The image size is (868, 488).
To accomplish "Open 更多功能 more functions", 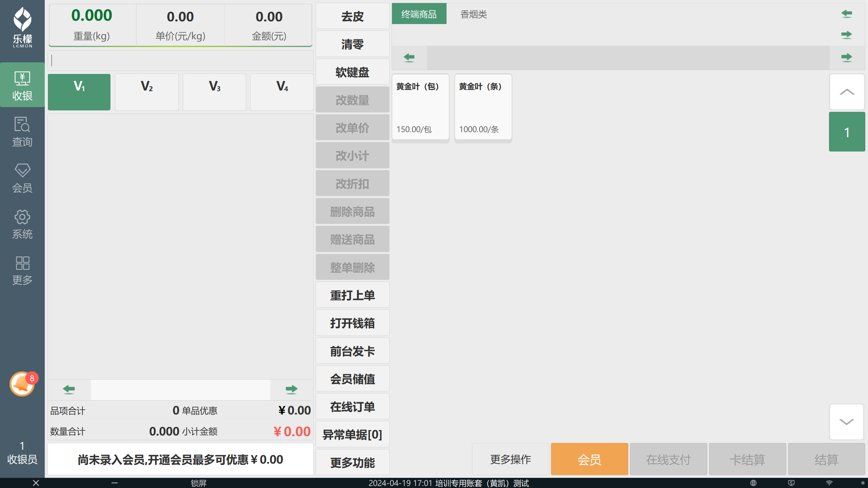I will 353,462.
